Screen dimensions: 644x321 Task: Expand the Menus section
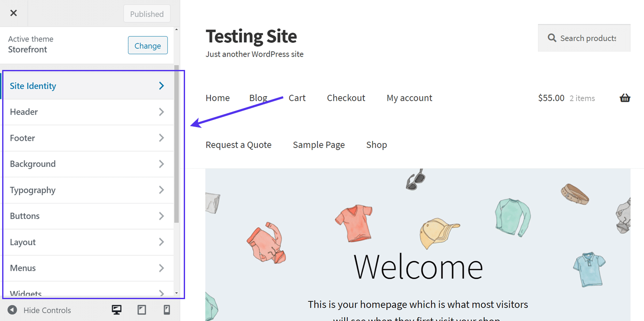tap(86, 268)
